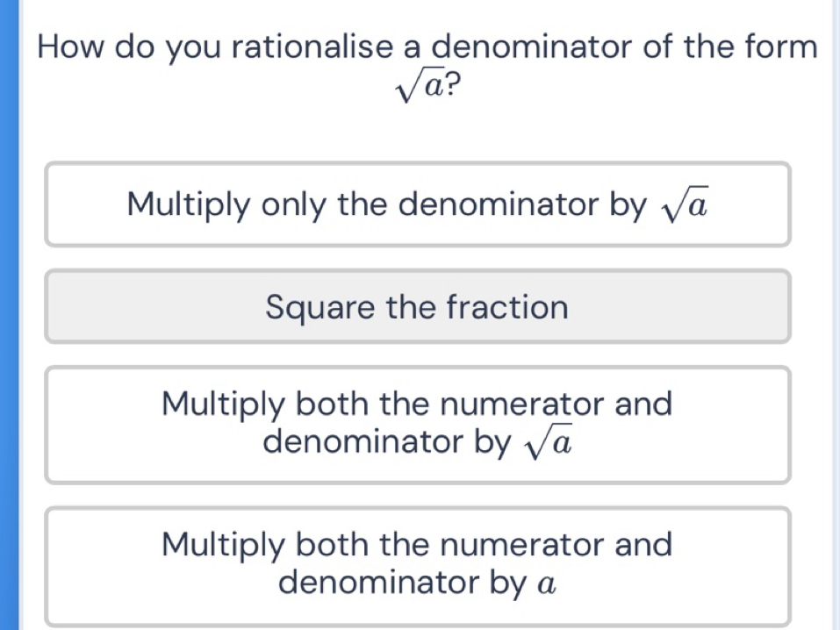Viewport: 840px width, 630px height.
Task: Select "Multiply both the numerator and denominator by a"
Action: pos(417,566)
